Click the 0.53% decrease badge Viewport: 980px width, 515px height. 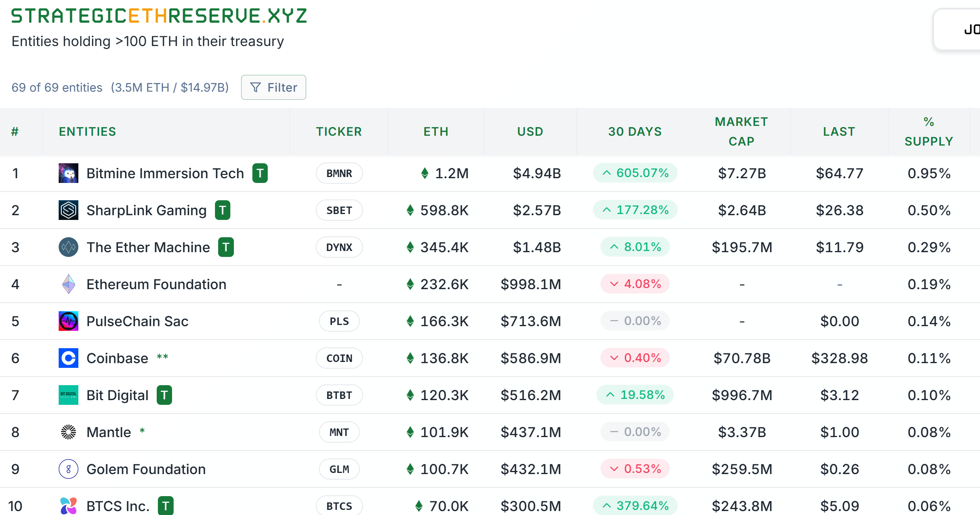click(635, 469)
